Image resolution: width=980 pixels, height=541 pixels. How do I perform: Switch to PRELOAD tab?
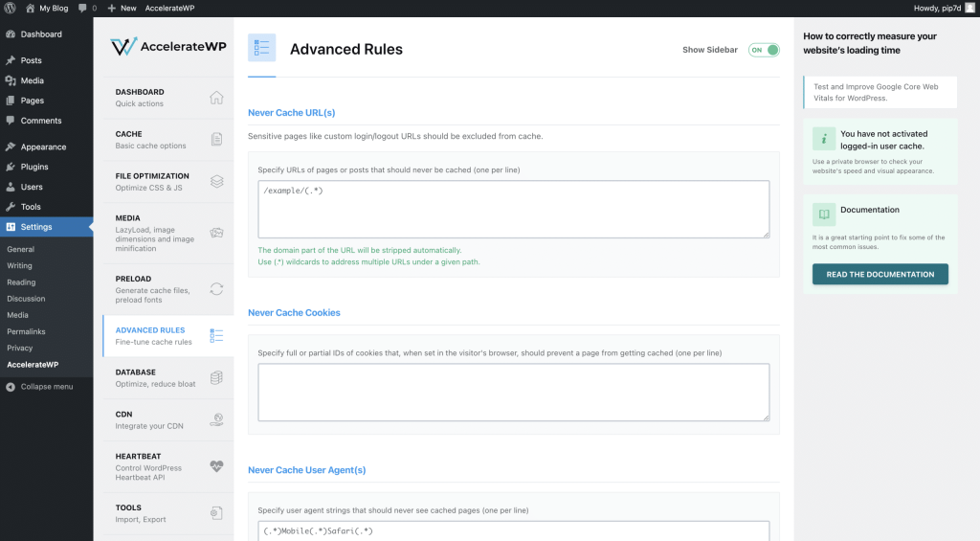(x=168, y=289)
